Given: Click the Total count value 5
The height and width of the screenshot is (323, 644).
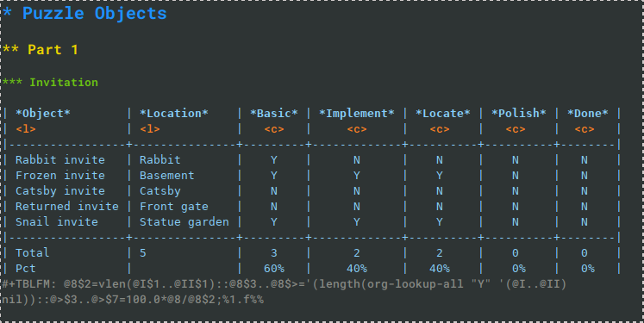Looking at the screenshot, I should [x=142, y=253].
